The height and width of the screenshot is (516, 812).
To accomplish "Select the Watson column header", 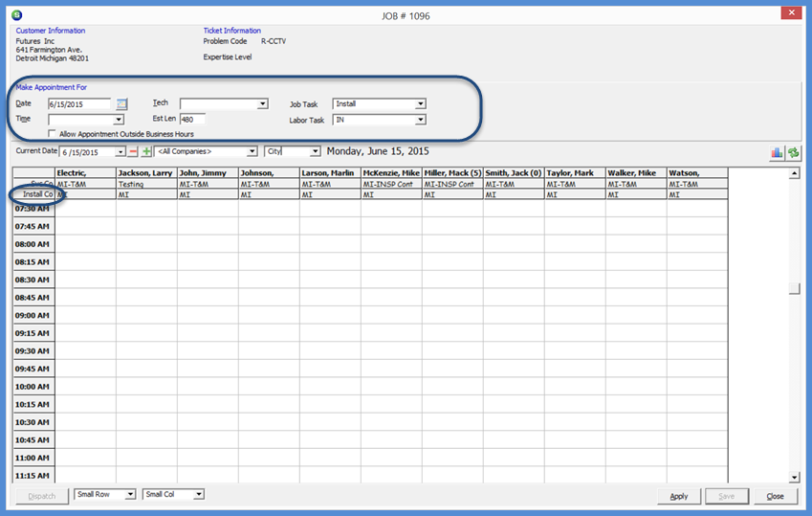I will click(x=697, y=172).
